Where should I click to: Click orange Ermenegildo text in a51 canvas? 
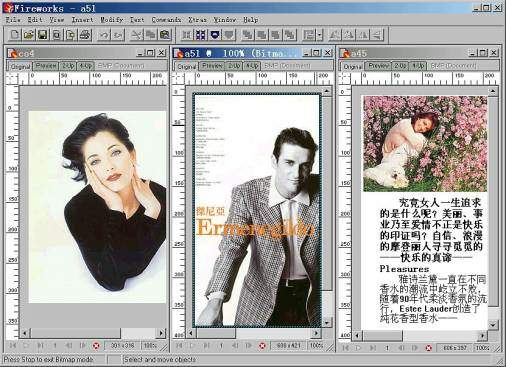click(x=255, y=228)
